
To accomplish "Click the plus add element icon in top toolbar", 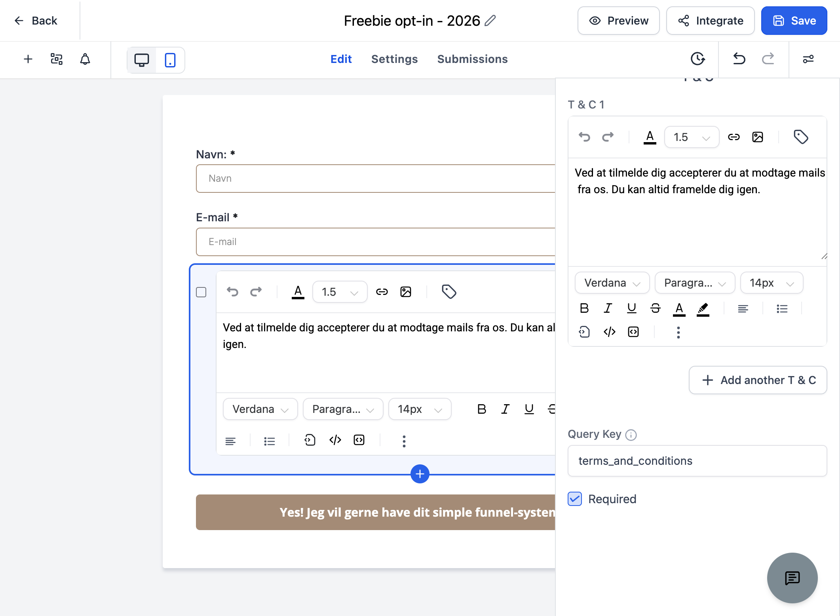I will coord(28,59).
